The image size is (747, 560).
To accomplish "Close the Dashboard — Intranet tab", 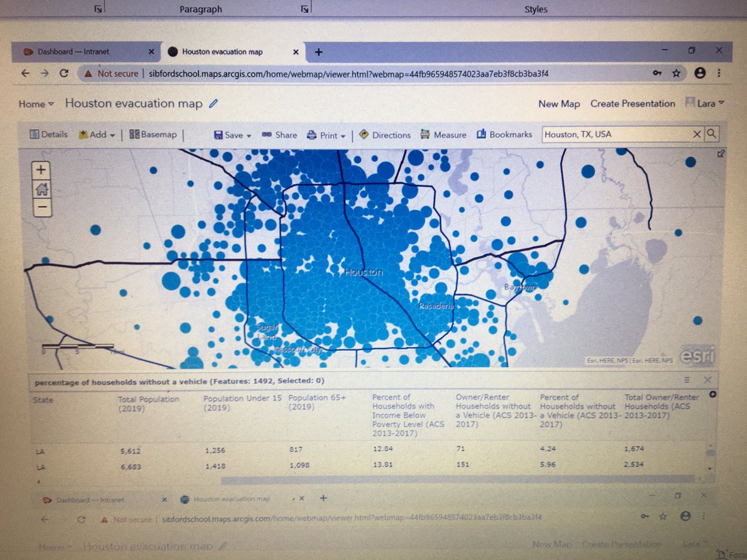I will pyautogui.click(x=153, y=52).
